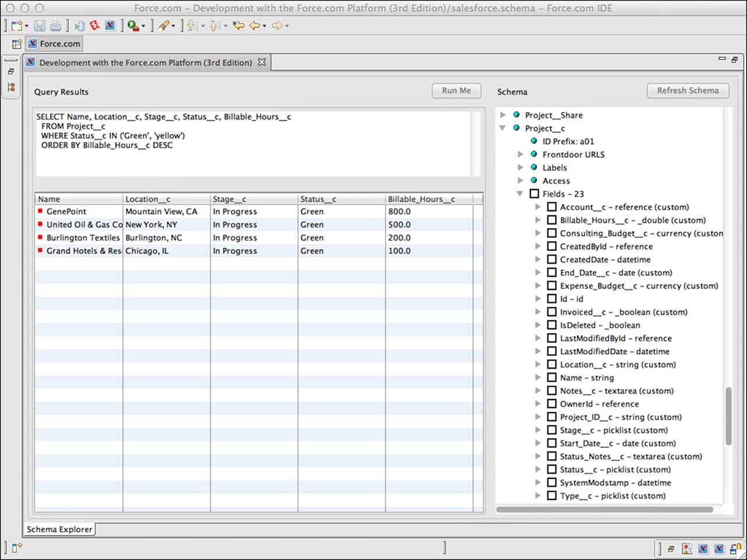Viewport: 747px width, 560px height.
Task: Click the Run Me button
Action: pos(456,90)
